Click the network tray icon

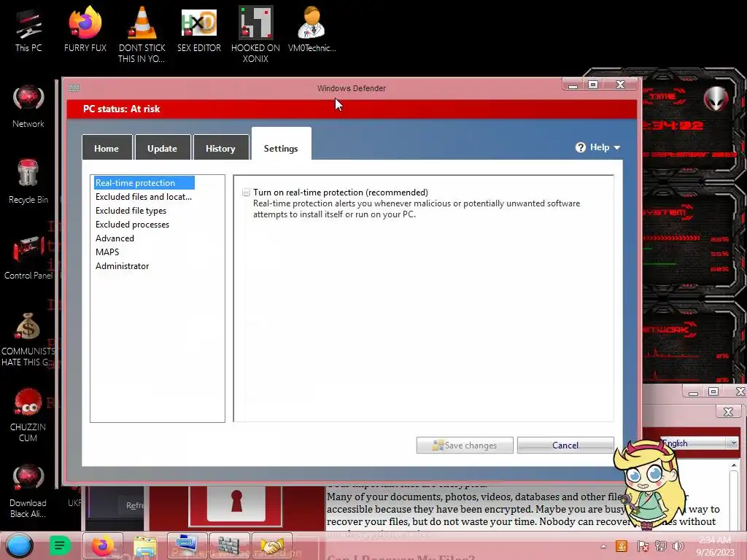coord(661,546)
